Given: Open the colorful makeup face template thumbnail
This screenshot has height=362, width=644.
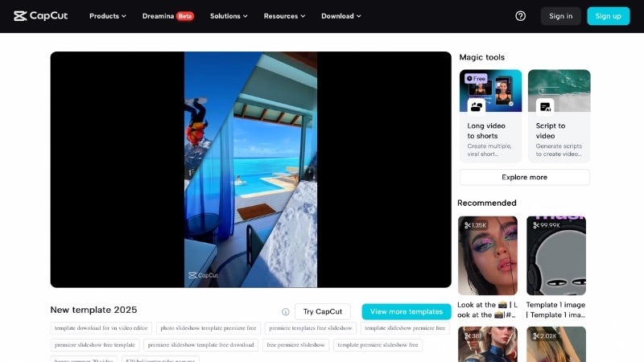Looking at the screenshot, I should (488, 256).
